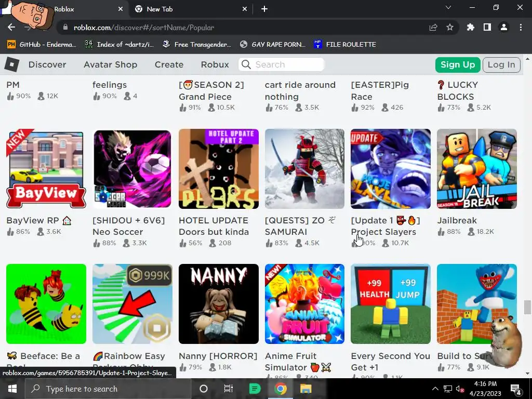Click the page vertical scrollbar thumb
The width and height of the screenshot is (532, 399).
click(x=527, y=308)
